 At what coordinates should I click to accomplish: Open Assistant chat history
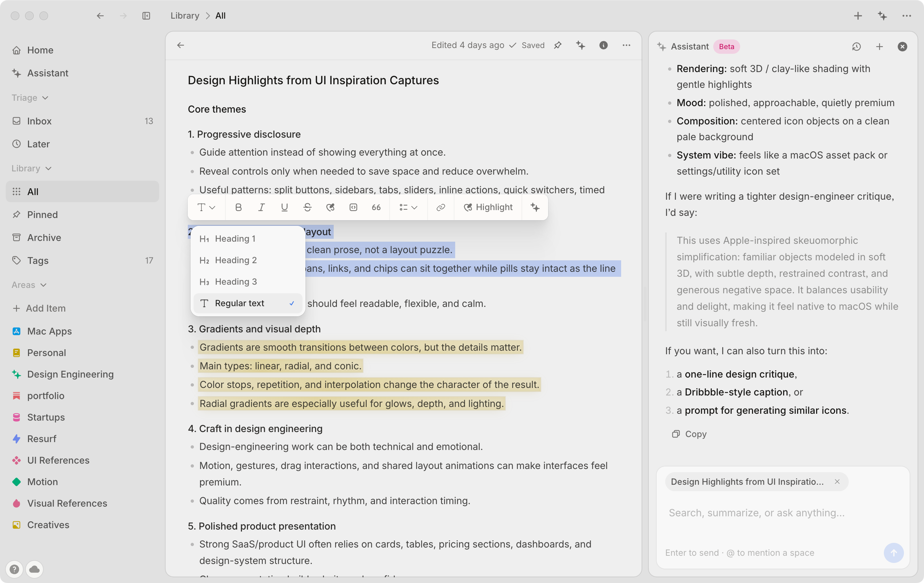pyautogui.click(x=857, y=47)
